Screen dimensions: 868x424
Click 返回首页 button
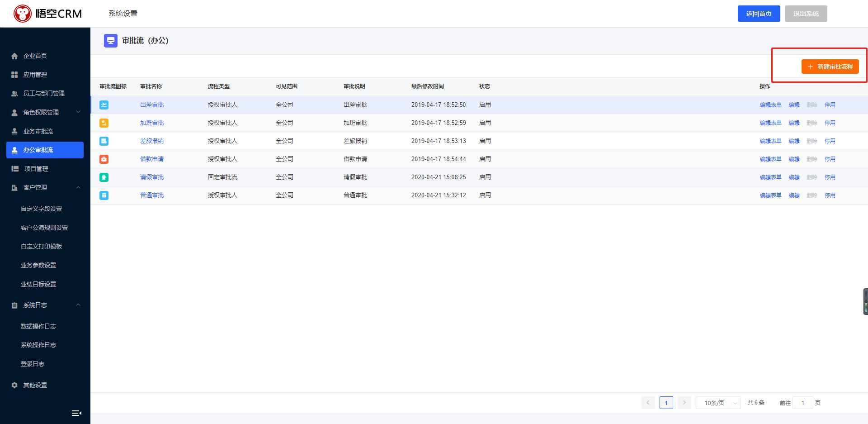click(759, 14)
